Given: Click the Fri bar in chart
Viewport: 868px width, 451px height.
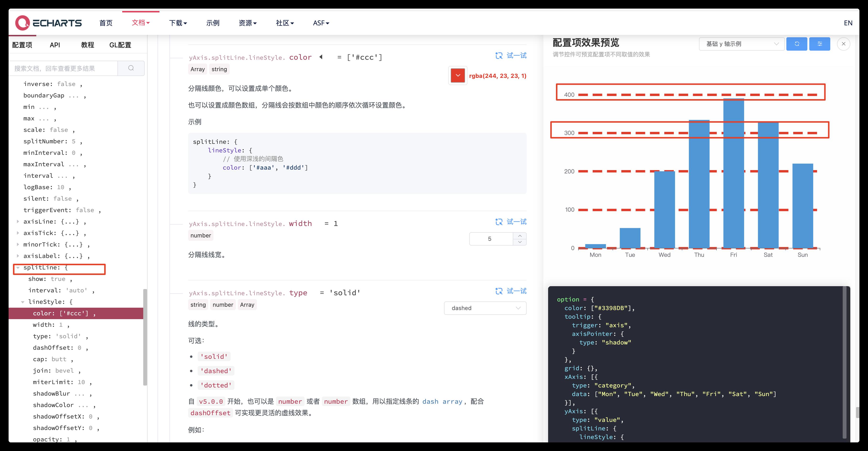Looking at the screenshot, I should [x=734, y=173].
